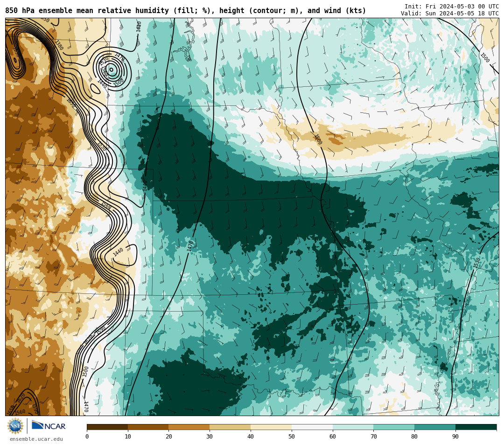Viewport: 504px width, 445px height.
Task: Click the NSF logo
Action: pyautogui.click(x=15, y=426)
